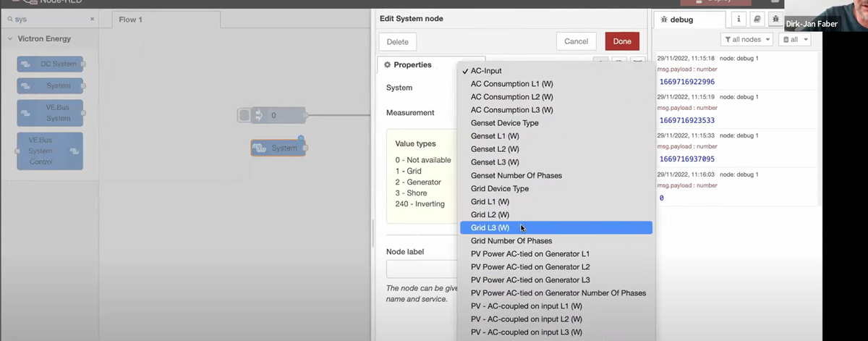Select 'AC Consumption L1 (W)' option
This screenshot has width=868, height=341.
point(511,84)
